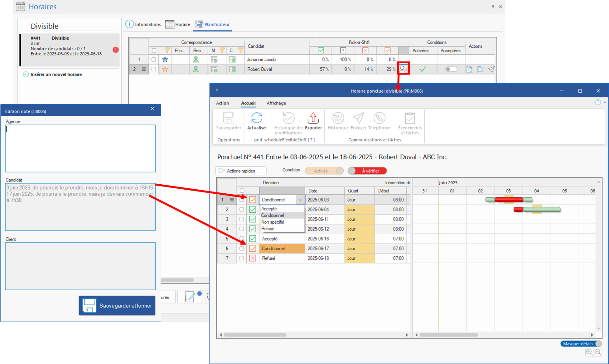Open the Horaire tab
This screenshot has width=609, height=364.
[x=178, y=24]
